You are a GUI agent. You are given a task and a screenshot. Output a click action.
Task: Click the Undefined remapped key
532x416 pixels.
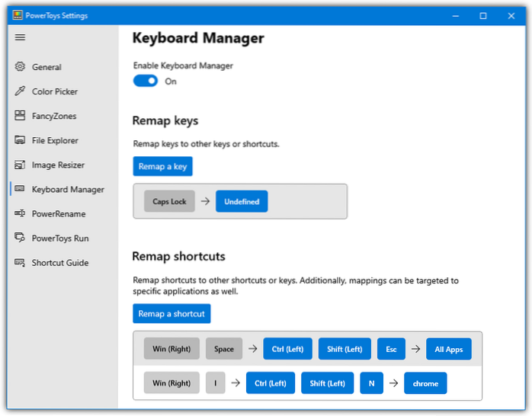(242, 202)
